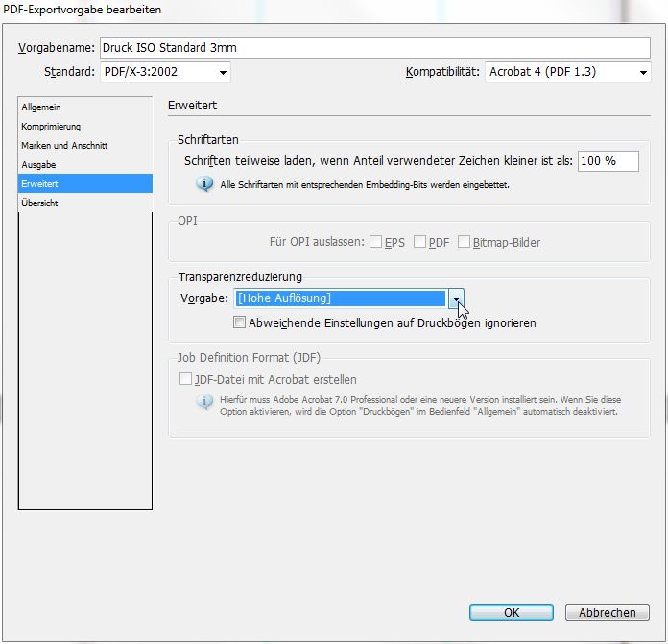This screenshot has height=644, width=668.
Task: Toggle the PDF checkbox for OPI
Action: (419, 242)
